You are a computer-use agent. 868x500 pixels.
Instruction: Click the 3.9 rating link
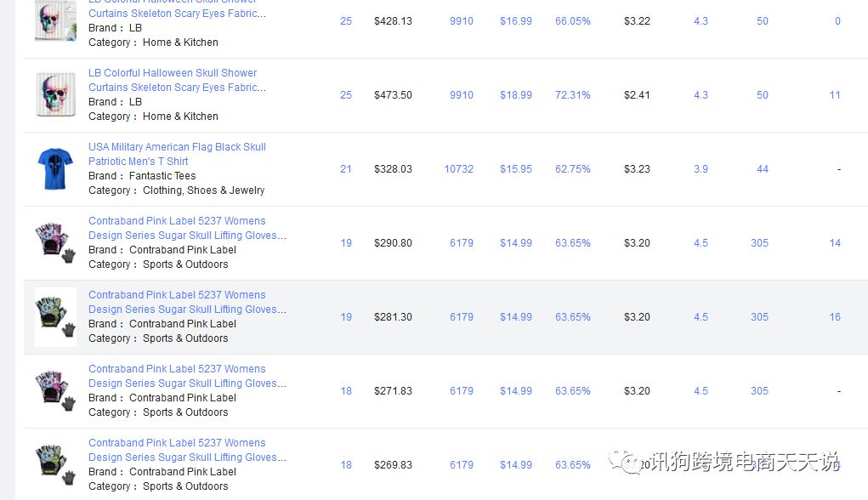(x=701, y=169)
